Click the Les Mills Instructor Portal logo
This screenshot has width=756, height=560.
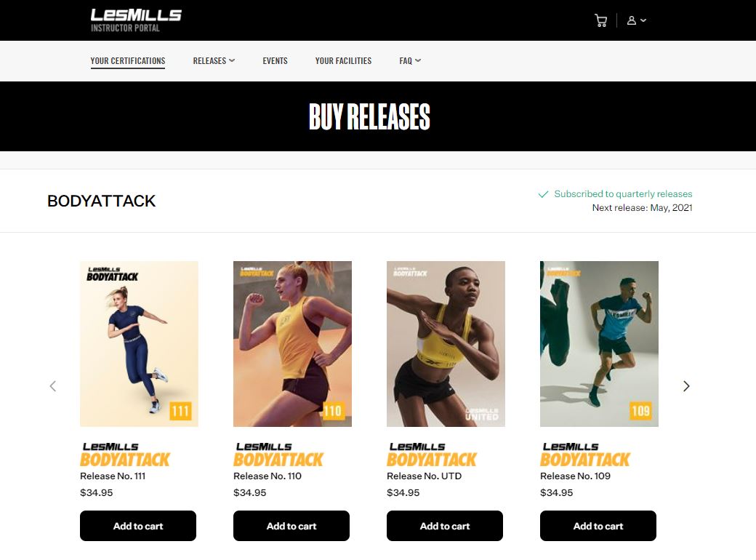136,20
